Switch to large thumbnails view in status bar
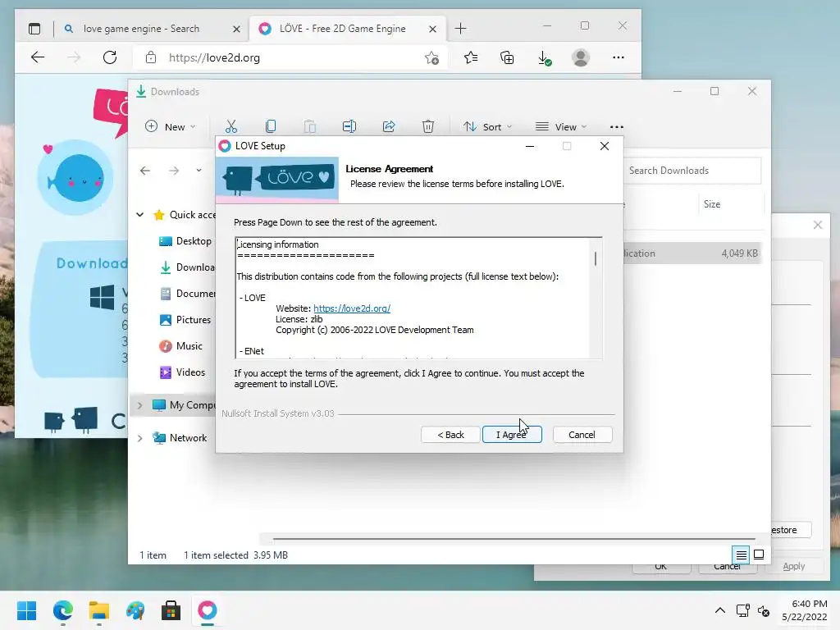Image resolution: width=840 pixels, height=630 pixels. (759, 555)
